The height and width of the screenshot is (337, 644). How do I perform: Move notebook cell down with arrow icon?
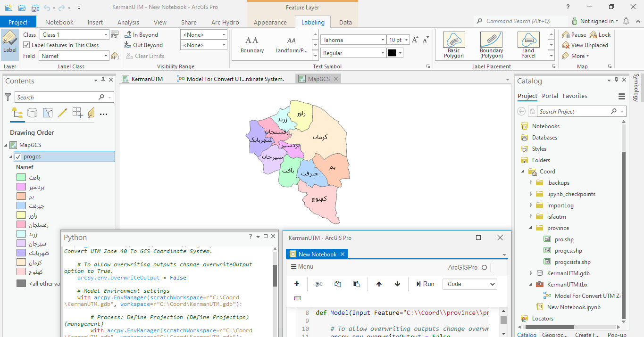point(397,284)
